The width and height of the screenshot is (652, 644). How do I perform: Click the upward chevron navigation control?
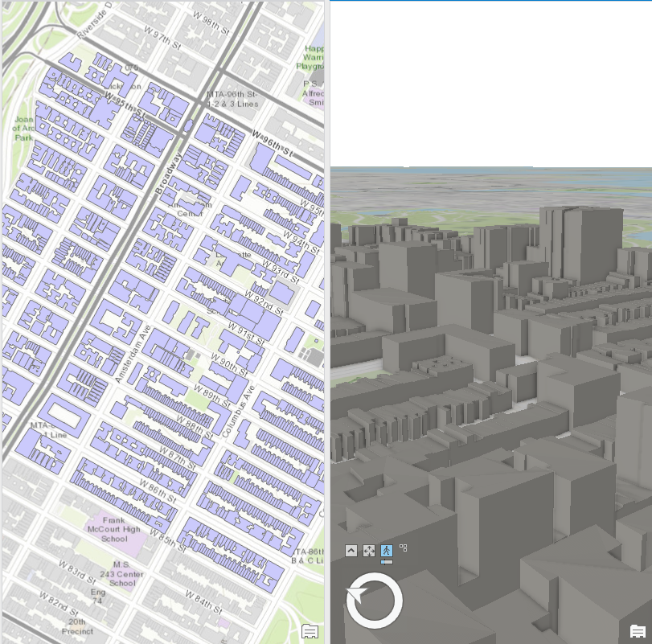click(x=350, y=551)
